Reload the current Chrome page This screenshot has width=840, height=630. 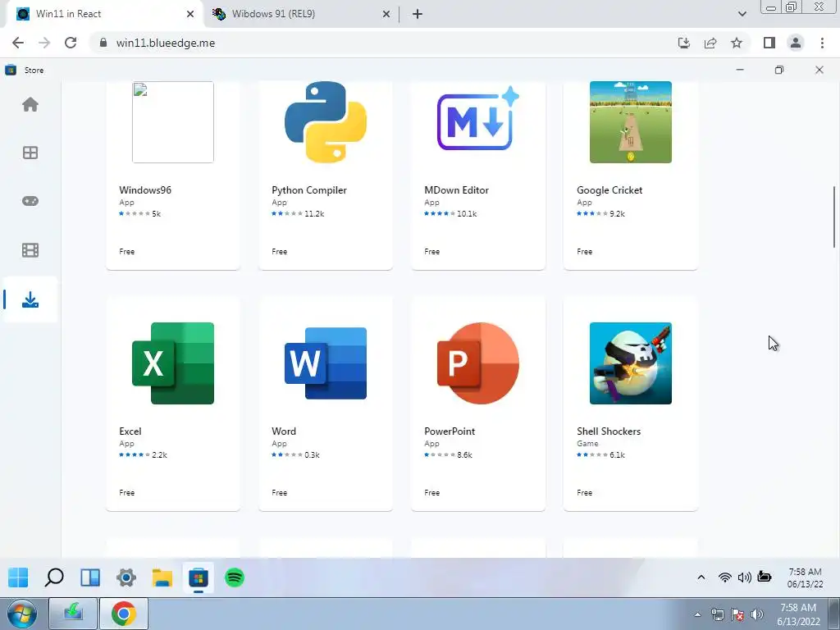[71, 43]
